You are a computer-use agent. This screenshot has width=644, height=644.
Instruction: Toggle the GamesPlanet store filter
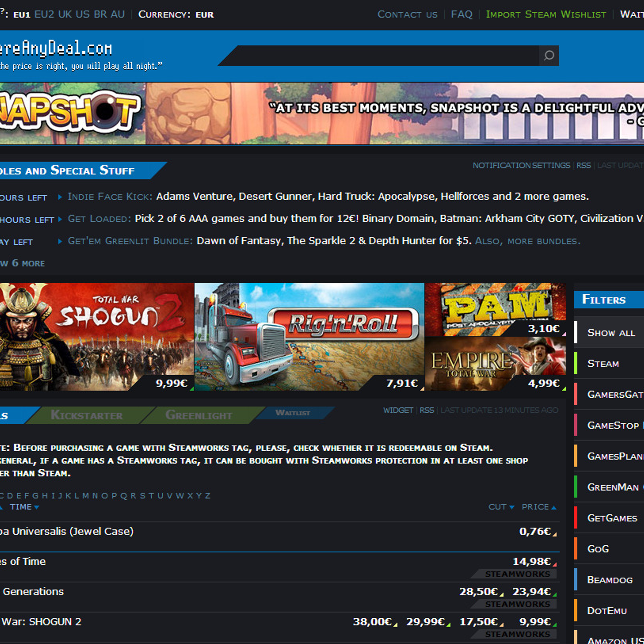click(609, 456)
